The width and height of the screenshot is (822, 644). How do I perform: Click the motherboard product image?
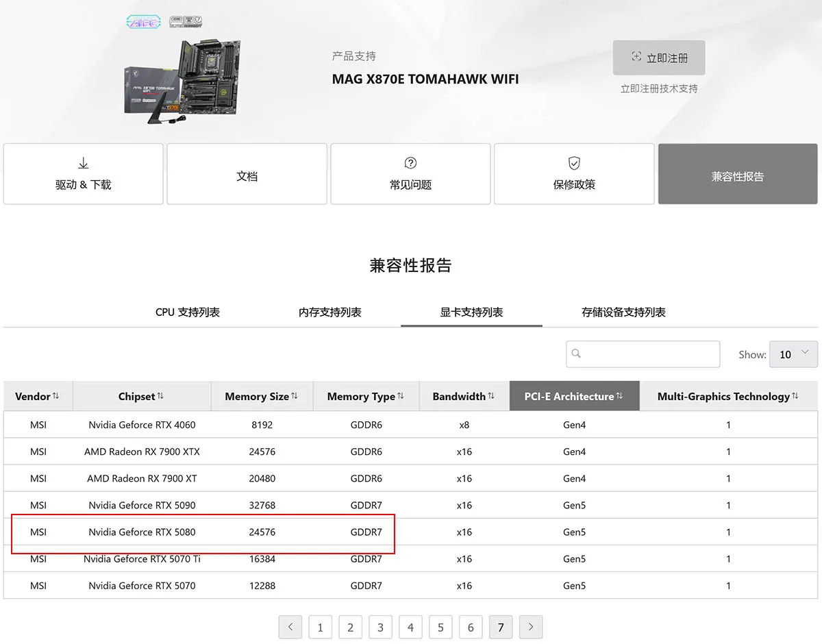(184, 80)
